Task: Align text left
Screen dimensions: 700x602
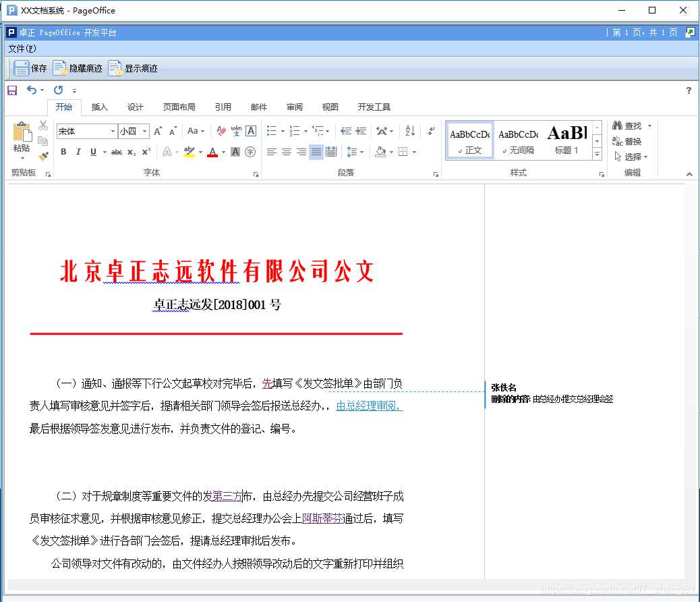Action: pos(271,152)
